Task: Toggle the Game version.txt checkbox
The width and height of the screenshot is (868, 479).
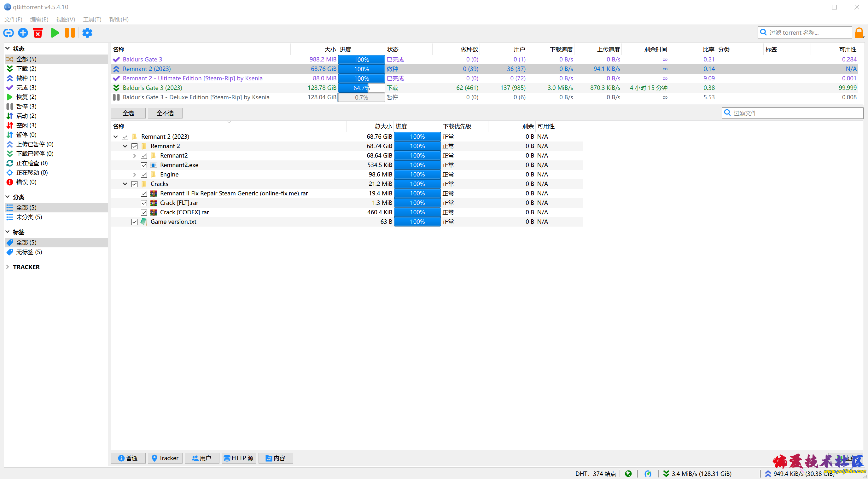Action: pos(134,222)
